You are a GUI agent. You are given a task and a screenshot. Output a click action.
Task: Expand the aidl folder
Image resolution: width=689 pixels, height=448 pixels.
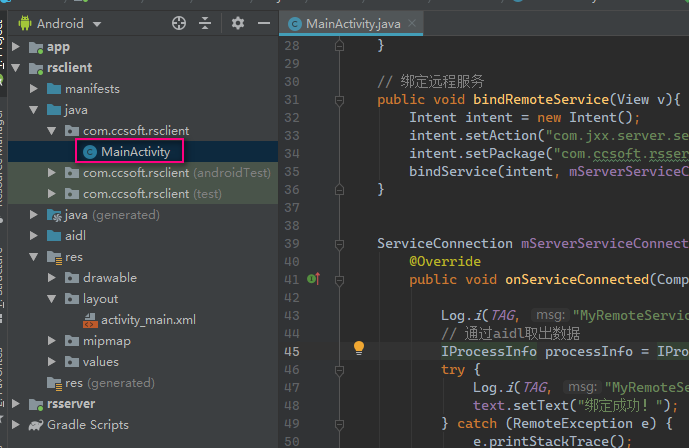(33, 236)
